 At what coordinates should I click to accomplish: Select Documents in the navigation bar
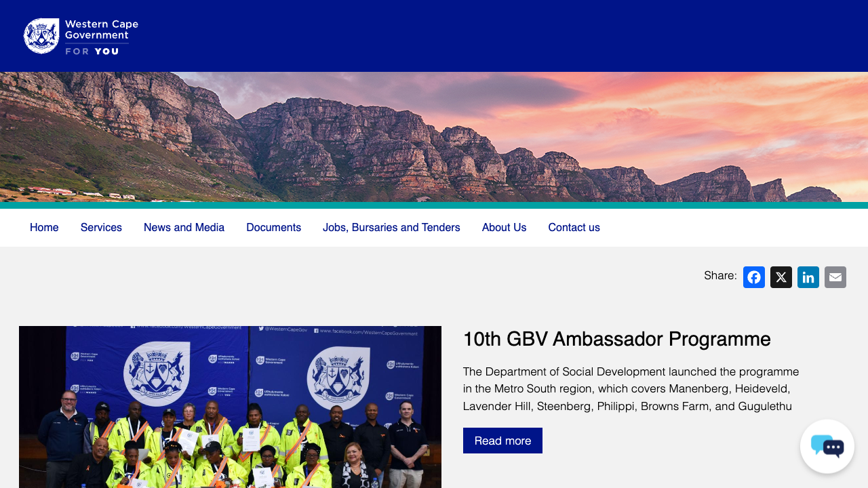[273, 228]
